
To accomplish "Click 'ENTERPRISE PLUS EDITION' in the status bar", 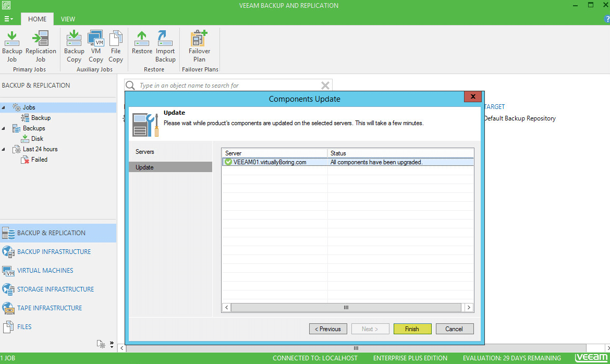I will coord(410,358).
